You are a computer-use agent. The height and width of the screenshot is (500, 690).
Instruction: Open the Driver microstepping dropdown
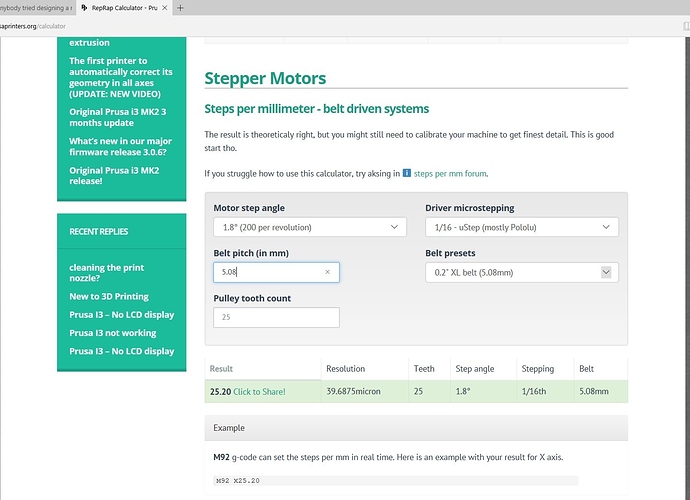(x=521, y=227)
